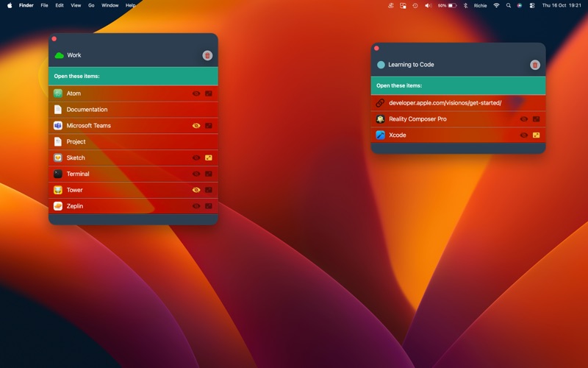588x368 pixels.
Task: Select the Zeplin row text
Action: click(75, 206)
